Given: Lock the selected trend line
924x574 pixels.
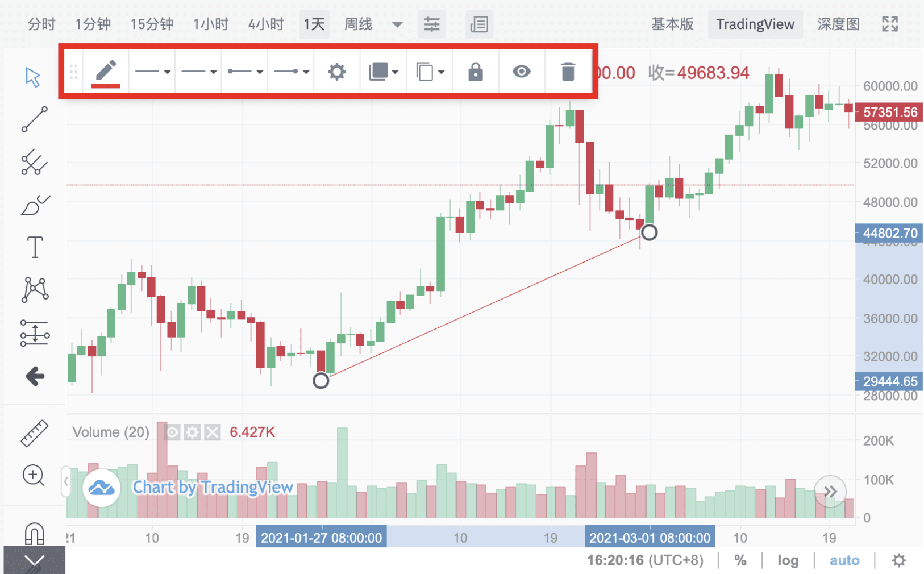Looking at the screenshot, I should pyautogui.click(x=476, y=72).
